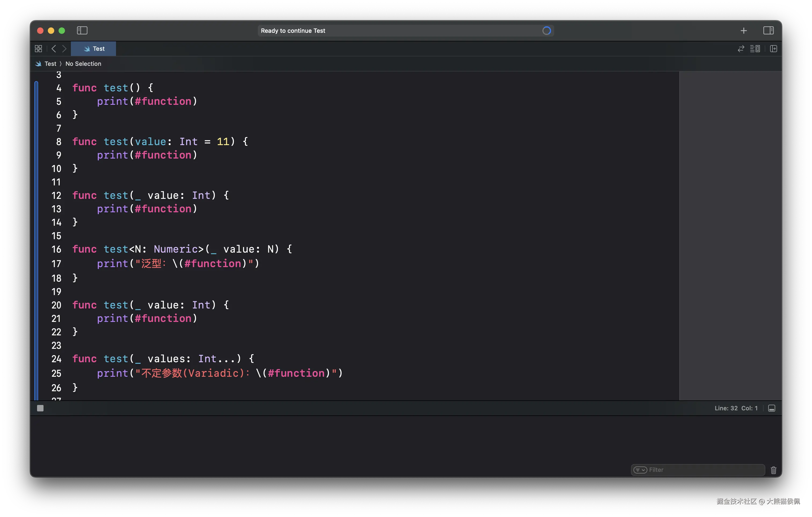812x517 pixels.
Task: Click into the Filter text field
Action: click(705, 470)
